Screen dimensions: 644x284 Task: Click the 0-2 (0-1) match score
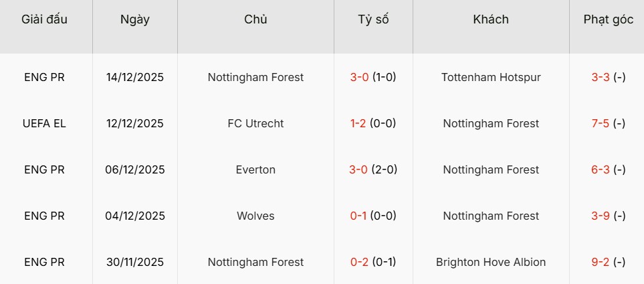coord(373,262)
